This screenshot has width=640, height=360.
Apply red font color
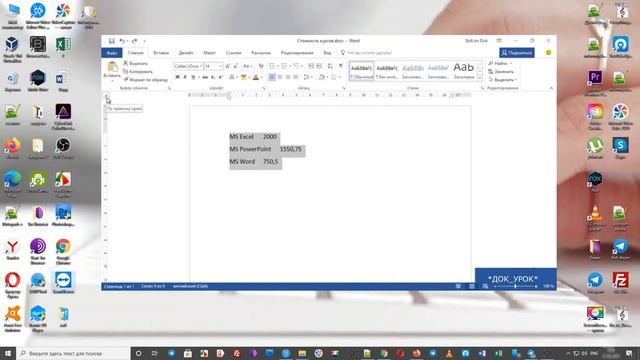(256, 77)
